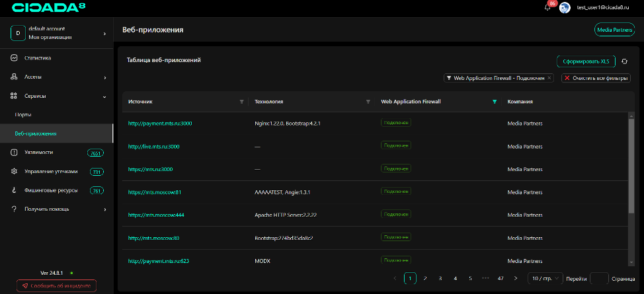
Task: Click Сформировать XLS button
Action: (586, 61)
